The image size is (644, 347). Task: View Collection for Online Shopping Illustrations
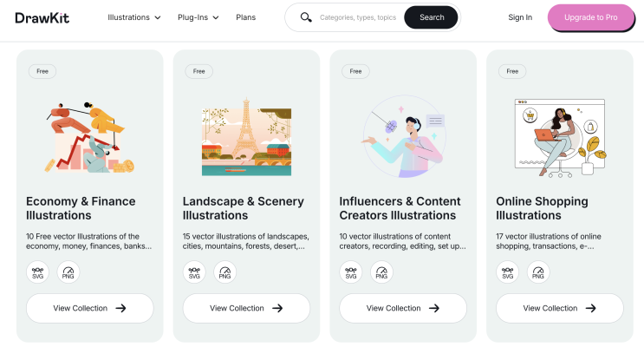point(559,308)
